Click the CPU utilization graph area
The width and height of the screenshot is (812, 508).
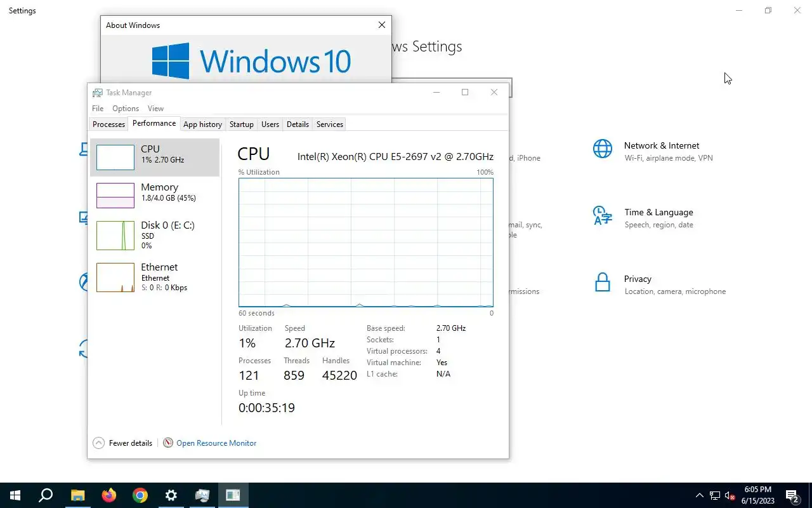(366, 243)
